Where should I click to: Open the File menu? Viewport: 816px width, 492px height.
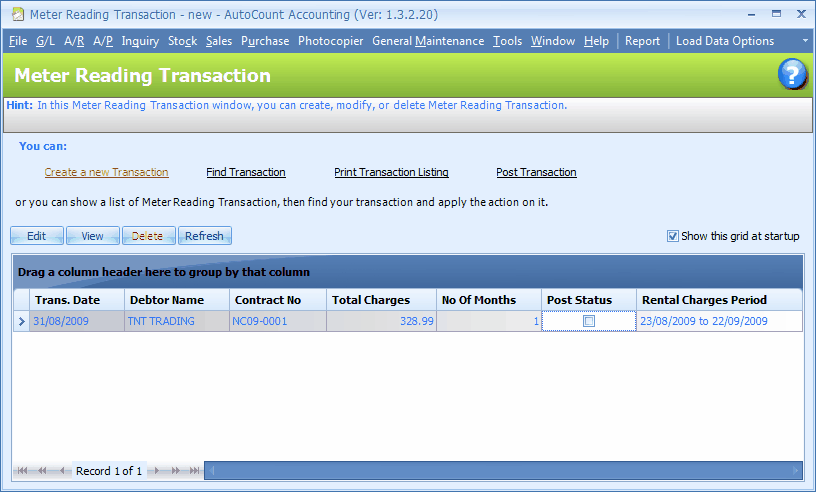pyautogui.click(x=18, y=41)
